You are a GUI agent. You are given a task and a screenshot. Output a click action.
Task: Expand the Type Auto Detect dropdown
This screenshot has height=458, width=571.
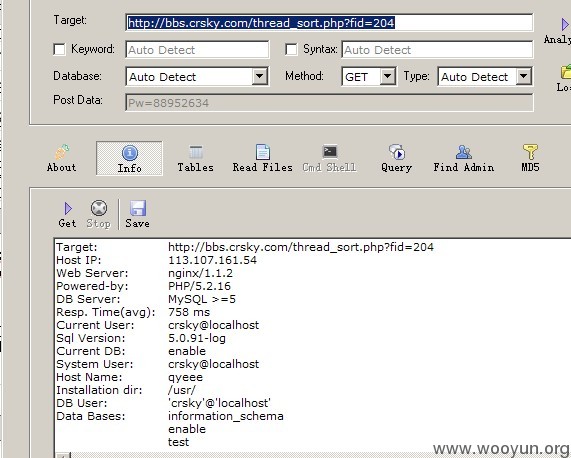click(x=523, y=76)
